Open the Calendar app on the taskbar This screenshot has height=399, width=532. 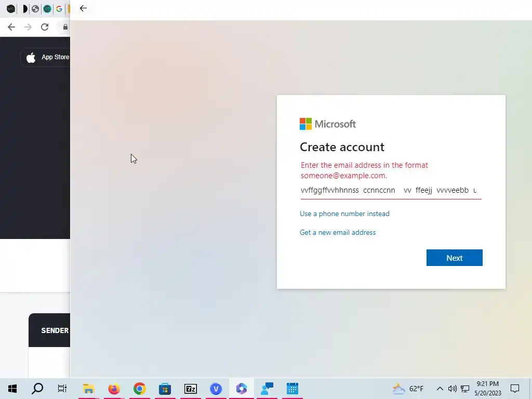coord(292,389)
